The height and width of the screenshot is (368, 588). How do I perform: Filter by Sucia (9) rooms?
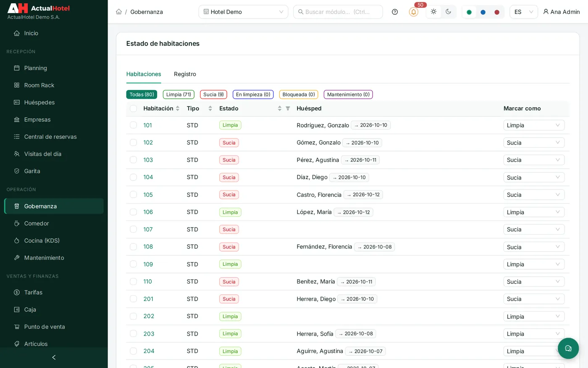213,95
